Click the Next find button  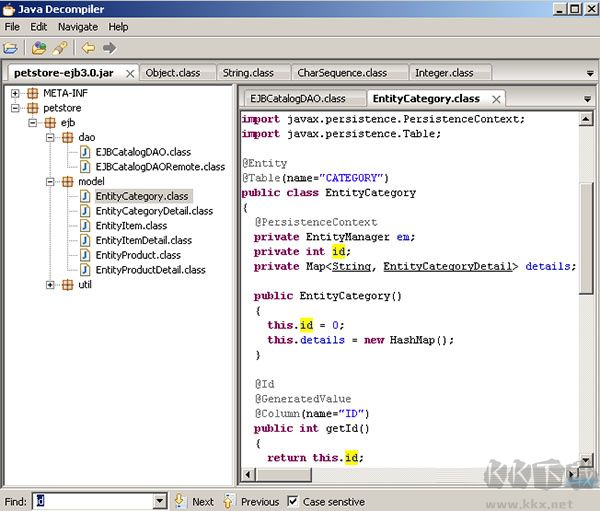coord(203,502)
